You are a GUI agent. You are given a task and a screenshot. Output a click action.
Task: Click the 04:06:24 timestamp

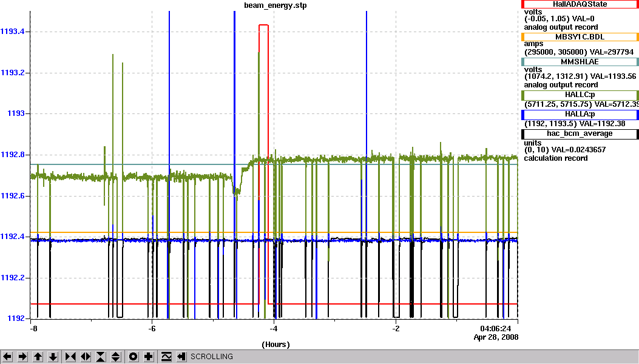496,329
